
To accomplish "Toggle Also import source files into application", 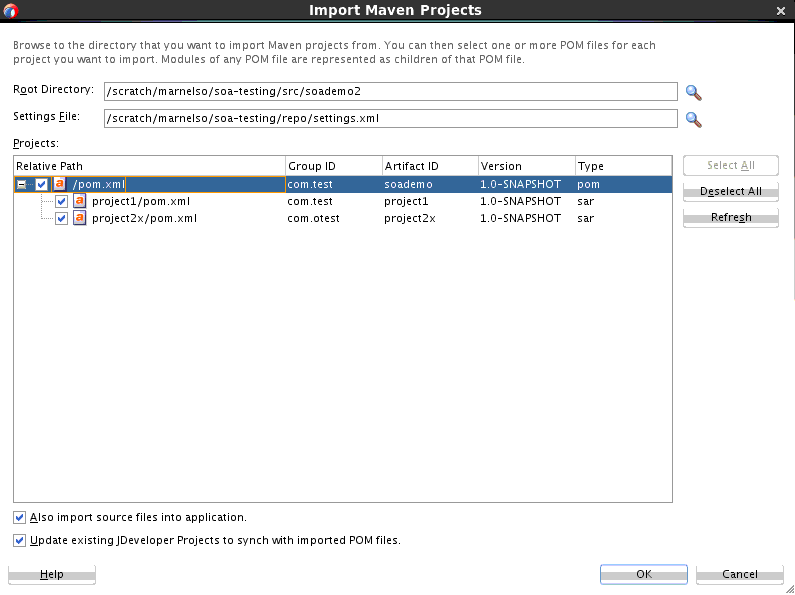I will (x=19, y=517).
